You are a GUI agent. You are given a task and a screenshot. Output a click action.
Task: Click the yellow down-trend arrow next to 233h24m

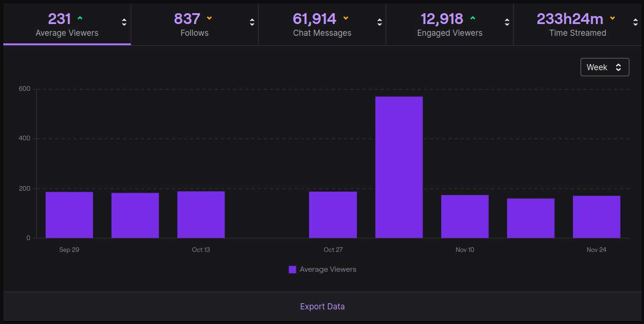[x=612, y=18]
